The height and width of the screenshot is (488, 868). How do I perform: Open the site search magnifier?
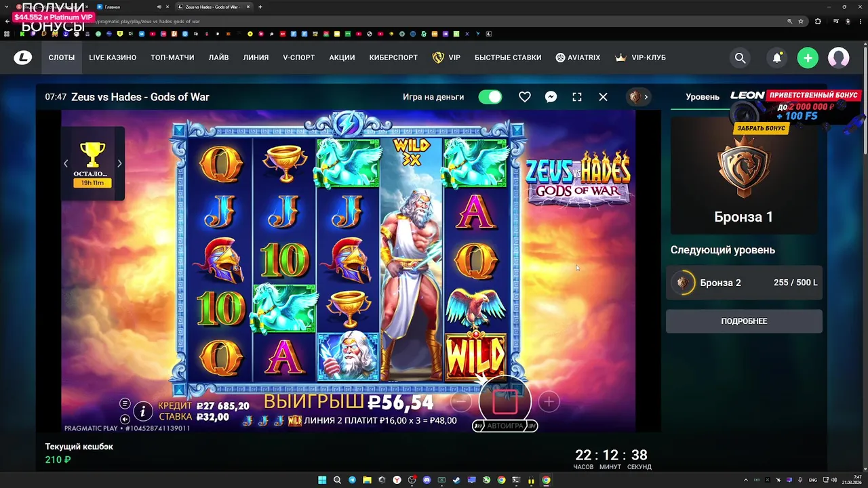tap(740, 58)
